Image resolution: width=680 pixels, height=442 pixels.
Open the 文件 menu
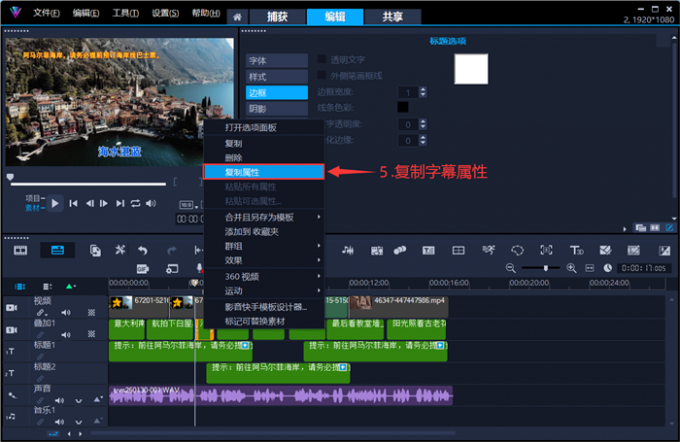coord(46,13)
